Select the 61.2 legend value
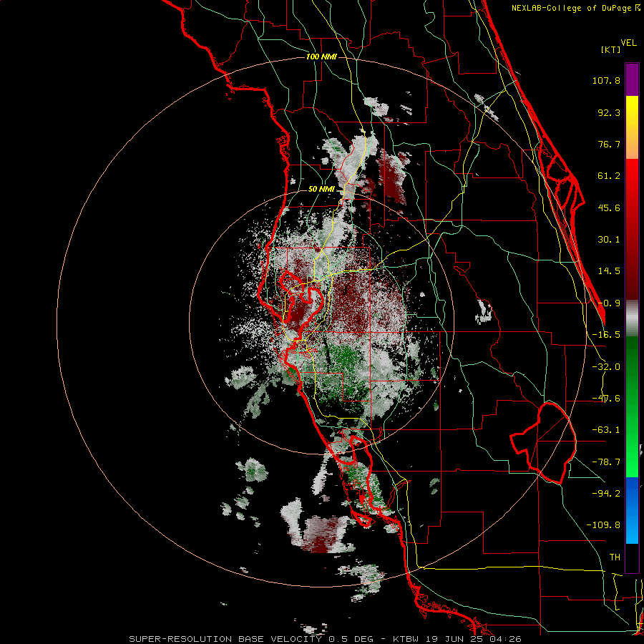This screenshot has width=644, height=644. coord(609,176)
